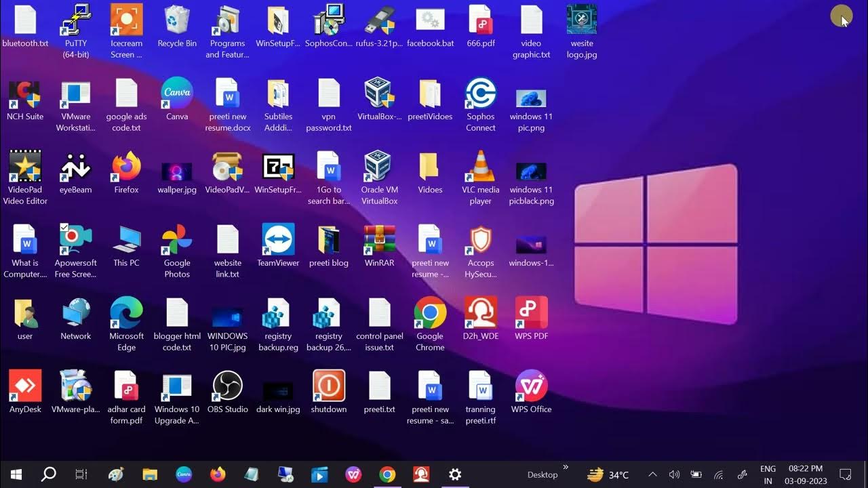
Task: Select the VideoPad Video Editor icon
Action: tap(25, 167)
